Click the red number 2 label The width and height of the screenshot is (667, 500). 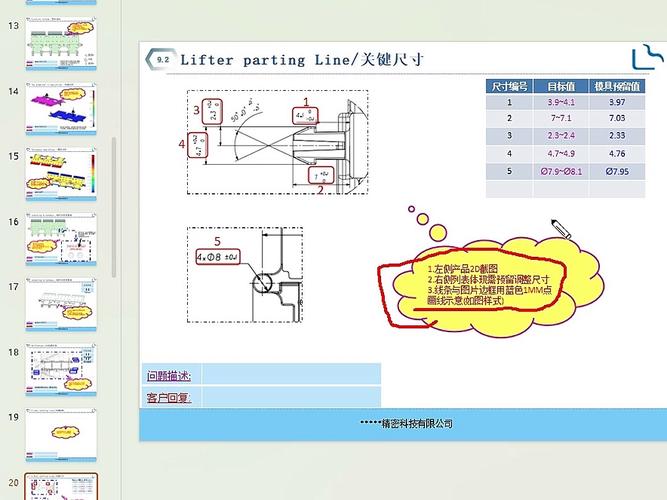coord(320,189)
